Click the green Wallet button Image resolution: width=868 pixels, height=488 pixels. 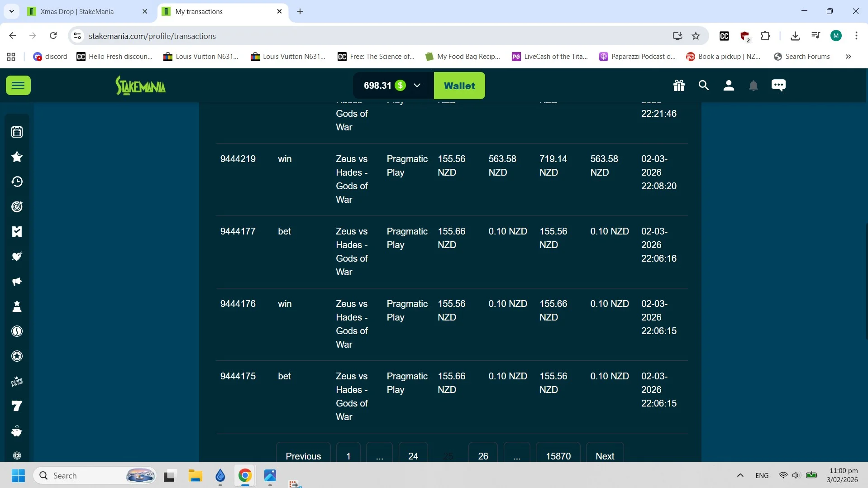(x=459, y=86)
